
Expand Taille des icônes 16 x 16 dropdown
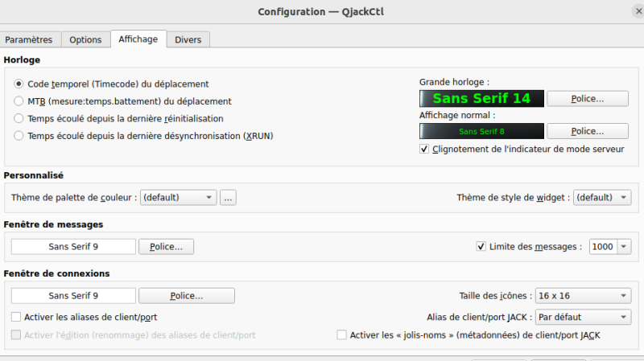click(x=583, y=296)
